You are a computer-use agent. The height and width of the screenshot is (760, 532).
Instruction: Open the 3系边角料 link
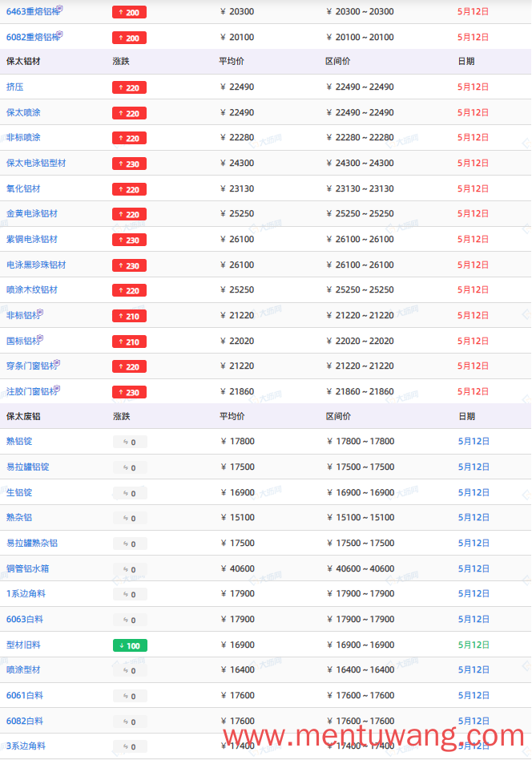click(x=26, y=746)
